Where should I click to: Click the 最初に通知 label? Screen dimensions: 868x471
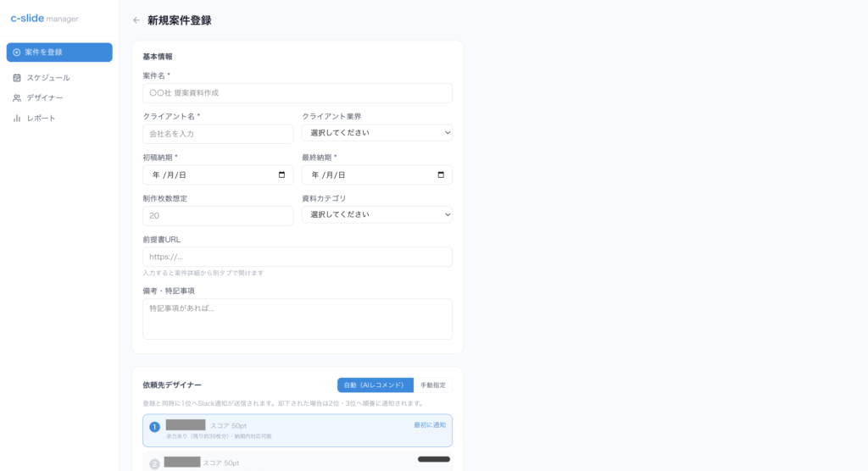[430, 425]
